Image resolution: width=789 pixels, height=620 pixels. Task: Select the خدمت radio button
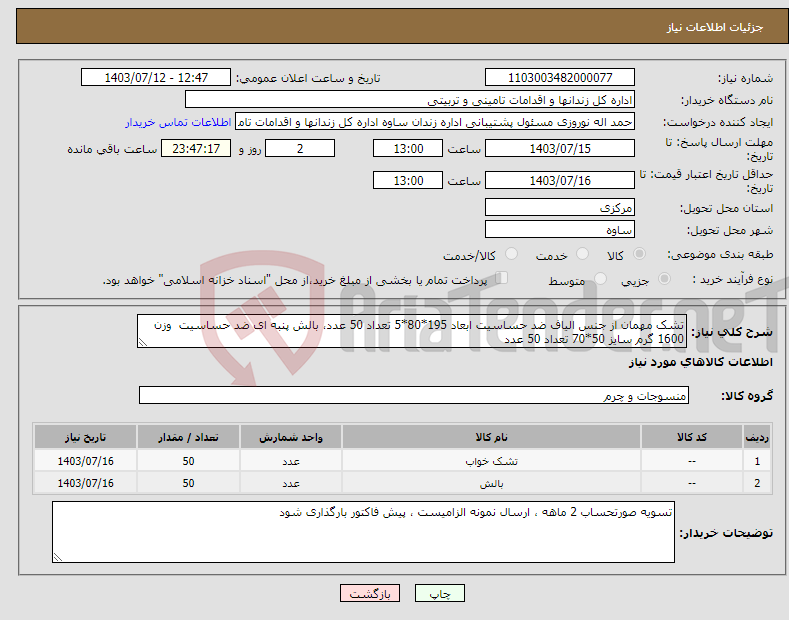click(x=582, y=254)
